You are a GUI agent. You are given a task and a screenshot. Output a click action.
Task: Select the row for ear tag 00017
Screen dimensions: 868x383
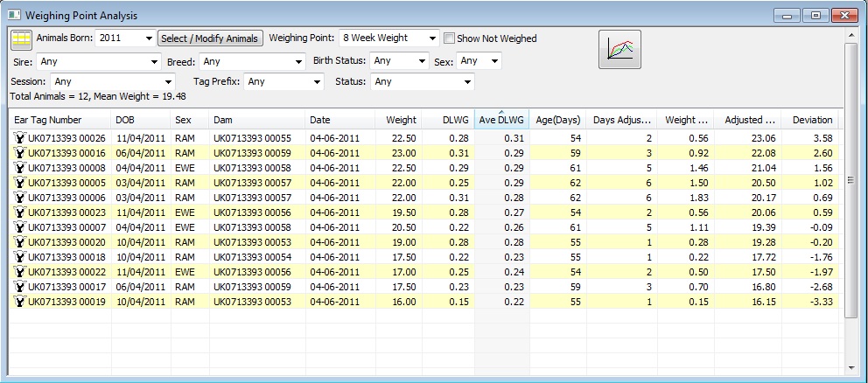(x=427, y=287)
